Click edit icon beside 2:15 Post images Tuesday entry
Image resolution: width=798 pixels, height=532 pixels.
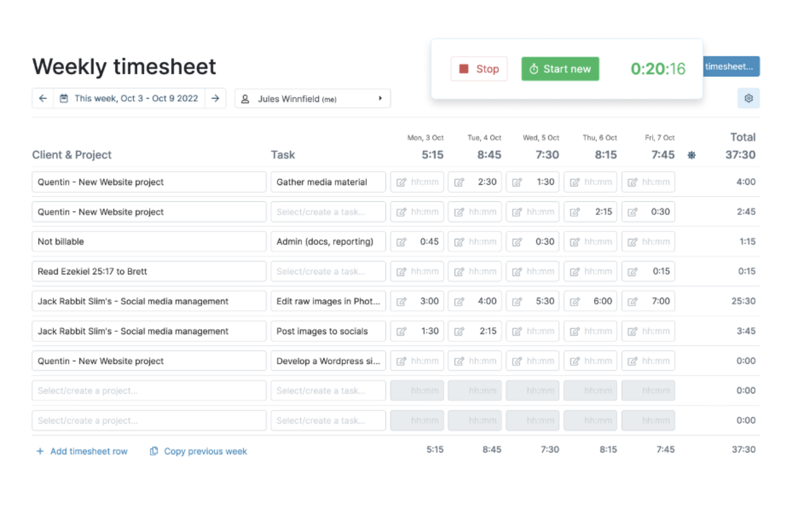pos(459,331)
